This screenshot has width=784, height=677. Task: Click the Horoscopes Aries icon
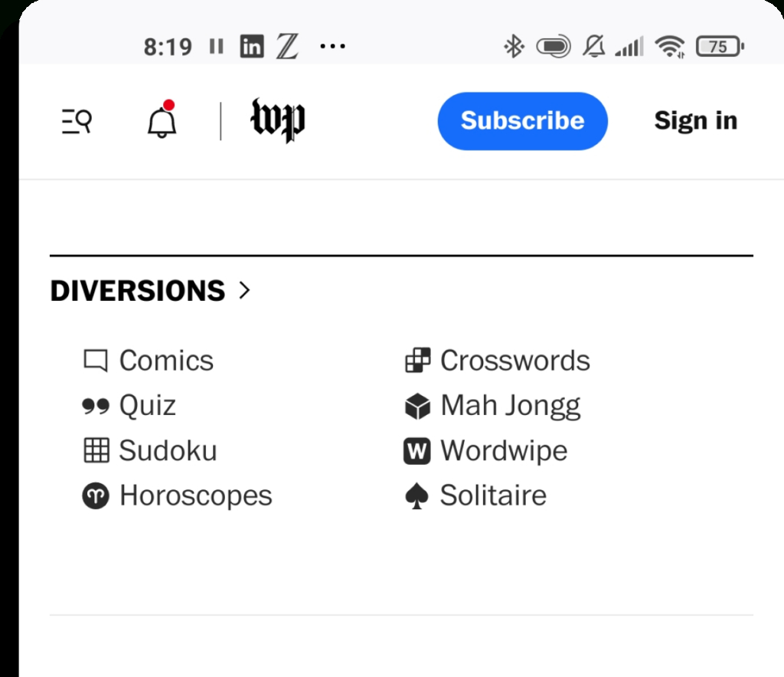[96, 495]
